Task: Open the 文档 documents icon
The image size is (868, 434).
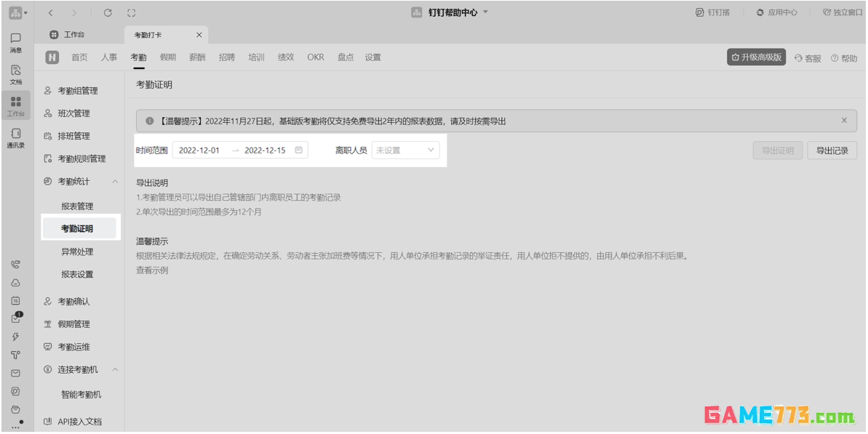Action: click(x=15, y=73)
